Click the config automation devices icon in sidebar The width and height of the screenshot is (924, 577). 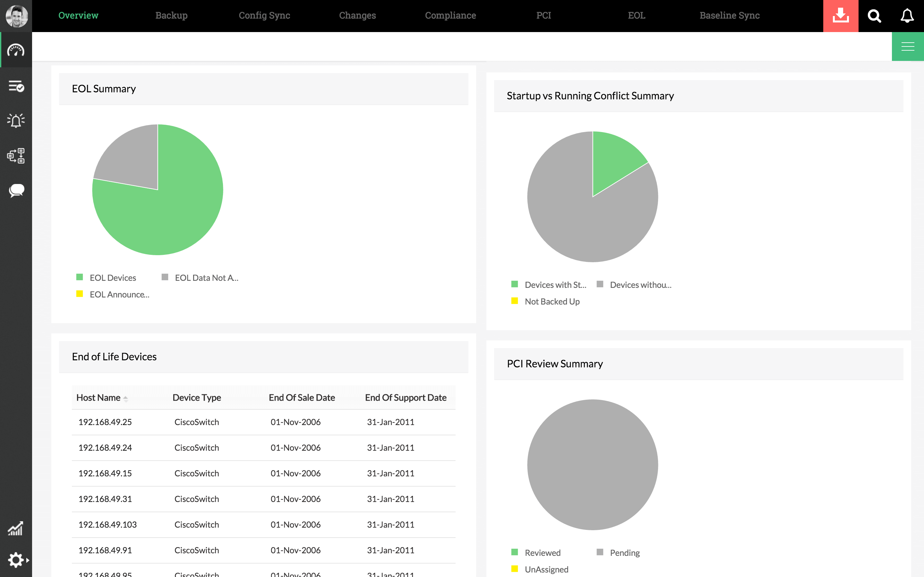pyautogui.click(x=16, y=156)
